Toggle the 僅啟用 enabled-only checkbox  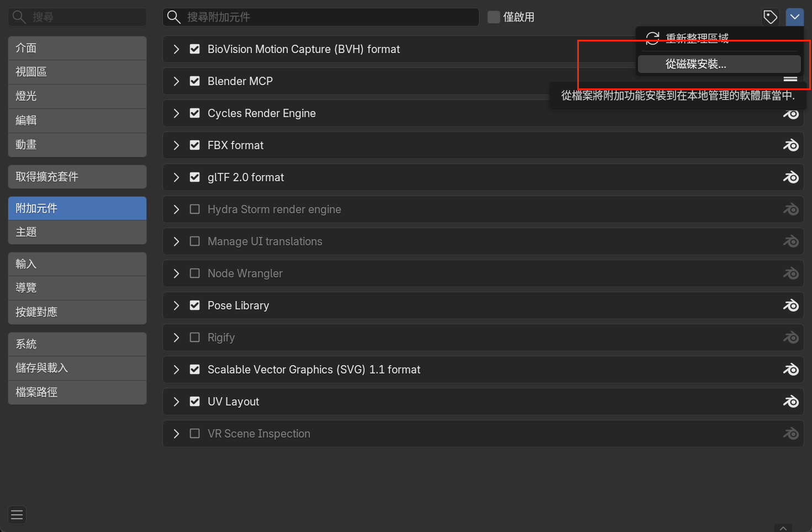[x=494, y=17]
